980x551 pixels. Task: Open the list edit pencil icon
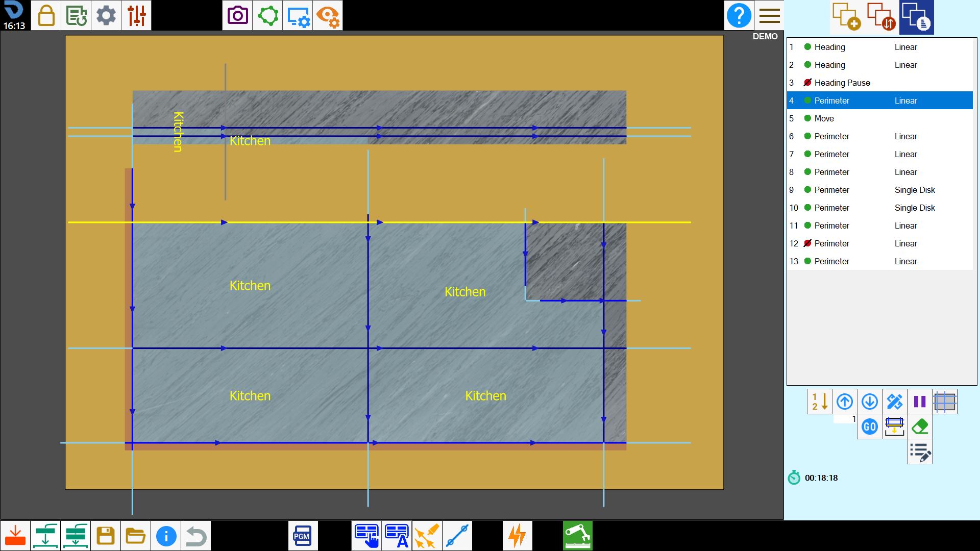(x=920, y=452)
